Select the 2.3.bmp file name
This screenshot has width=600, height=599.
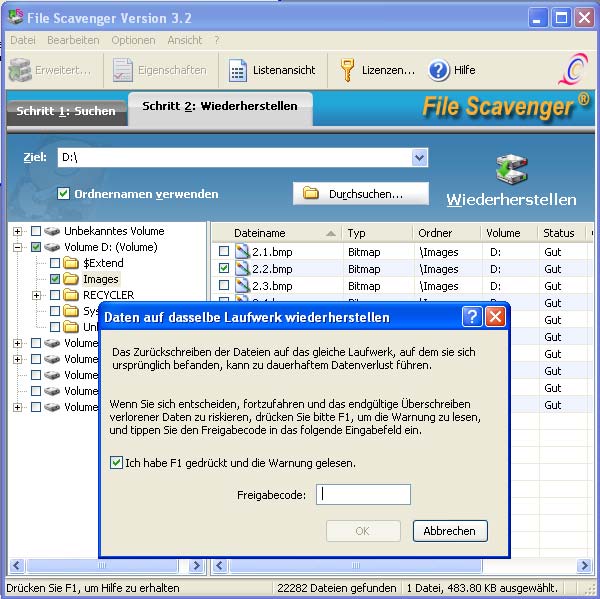click(x=272, y=286)
